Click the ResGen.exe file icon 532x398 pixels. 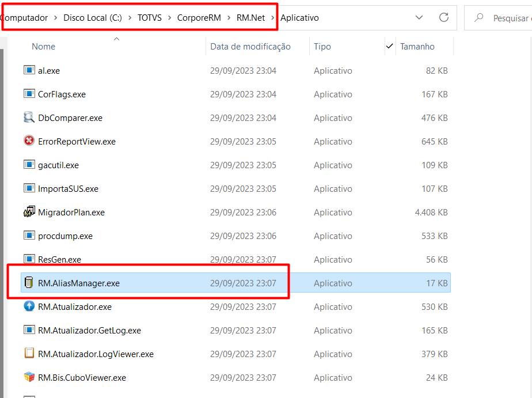[29, 259]
